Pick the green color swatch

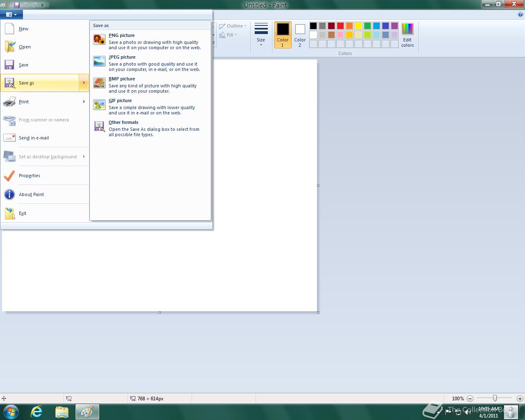(367, 26)
